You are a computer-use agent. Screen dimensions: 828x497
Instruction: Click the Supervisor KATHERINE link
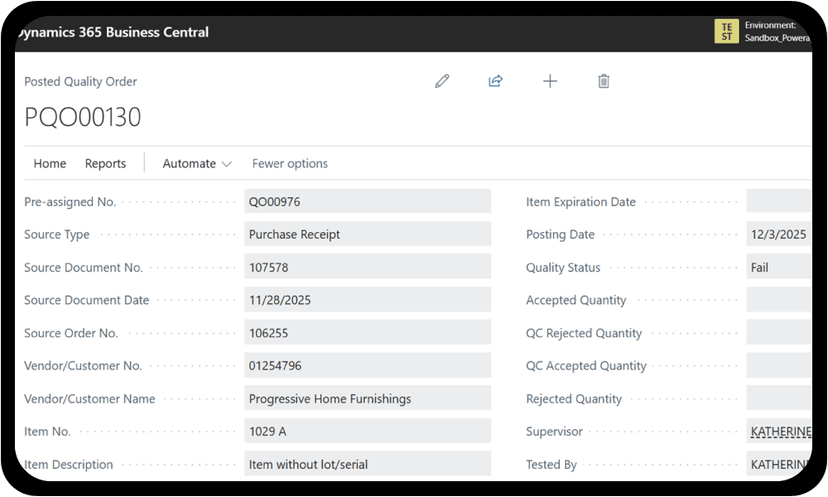click(781, 432)
